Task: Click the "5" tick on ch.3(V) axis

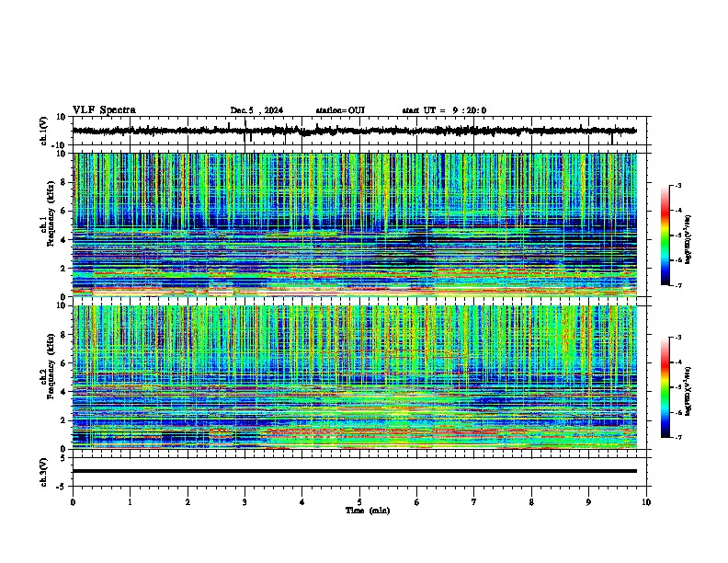Action: [63, 458]
